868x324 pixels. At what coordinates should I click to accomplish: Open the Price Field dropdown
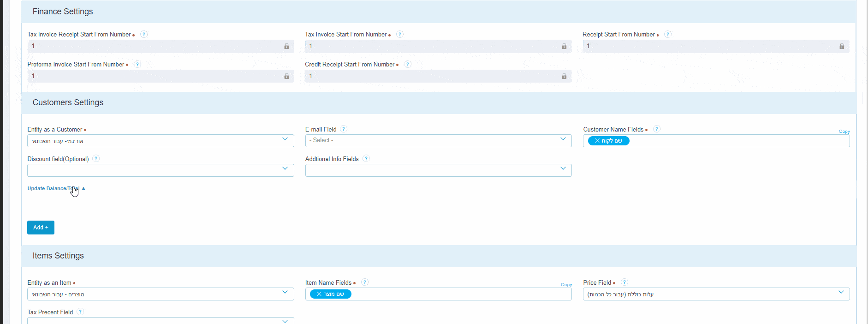(x=716, y=294)
